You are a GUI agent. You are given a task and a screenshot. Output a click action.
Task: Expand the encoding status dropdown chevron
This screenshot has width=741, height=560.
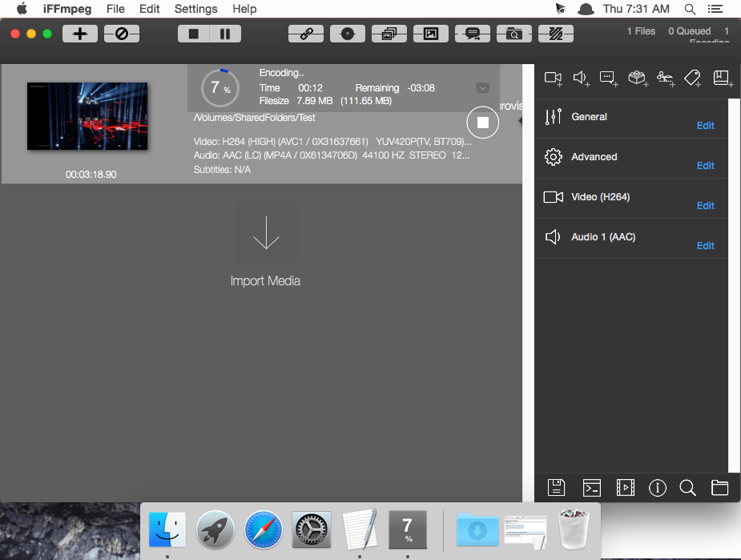pyautogui.click(x=482, y=88)
